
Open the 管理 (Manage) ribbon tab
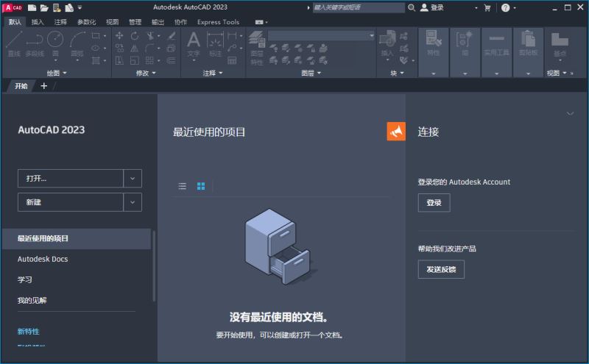(x=135, y=22)
